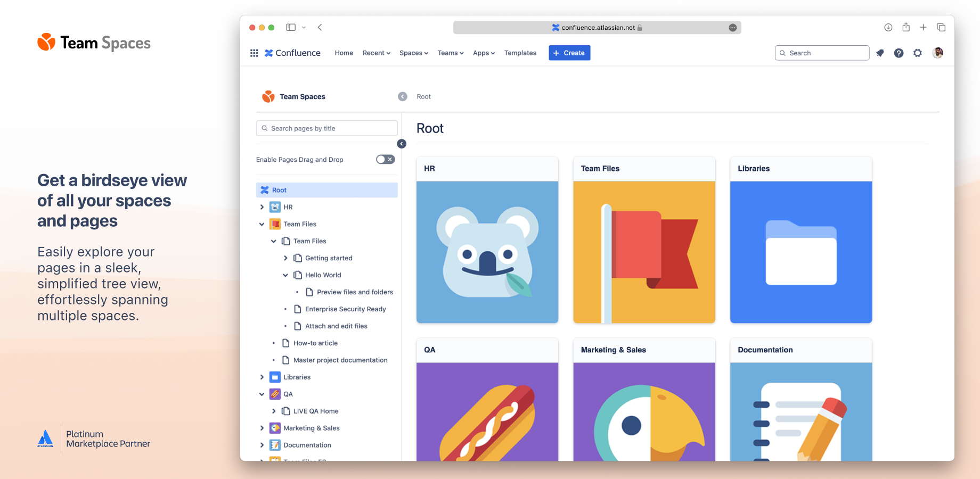
Task: Expand the Getting started page
Action: (x=285, y=258)
